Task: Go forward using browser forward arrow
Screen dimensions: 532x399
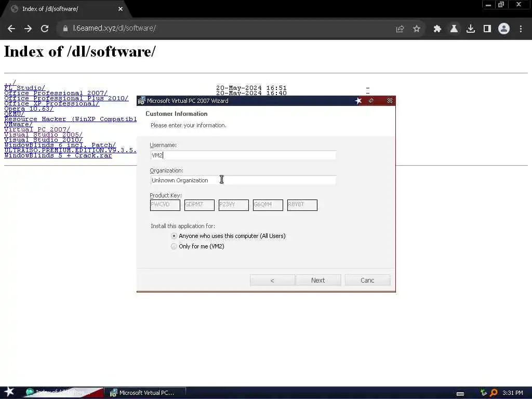Action: point(28,29)
